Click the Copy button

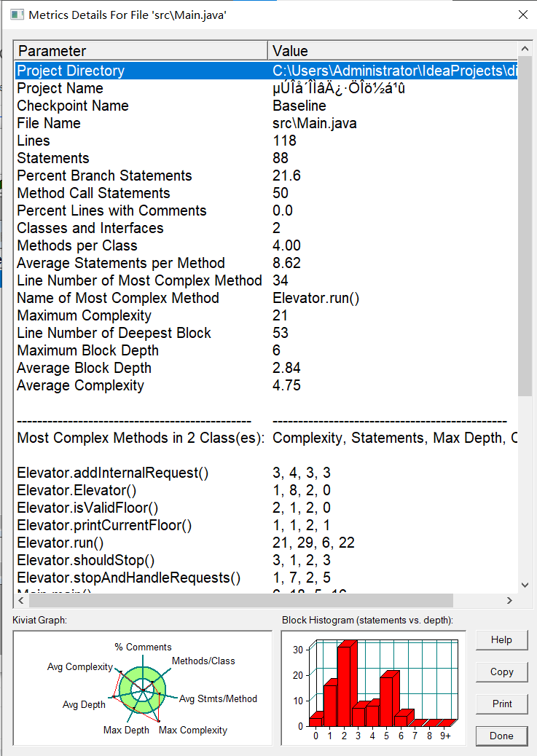coord(501,672)
